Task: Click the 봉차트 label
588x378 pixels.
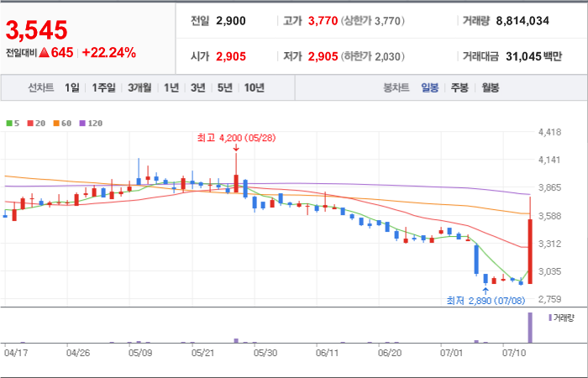Action: click(x=396, y=87)
